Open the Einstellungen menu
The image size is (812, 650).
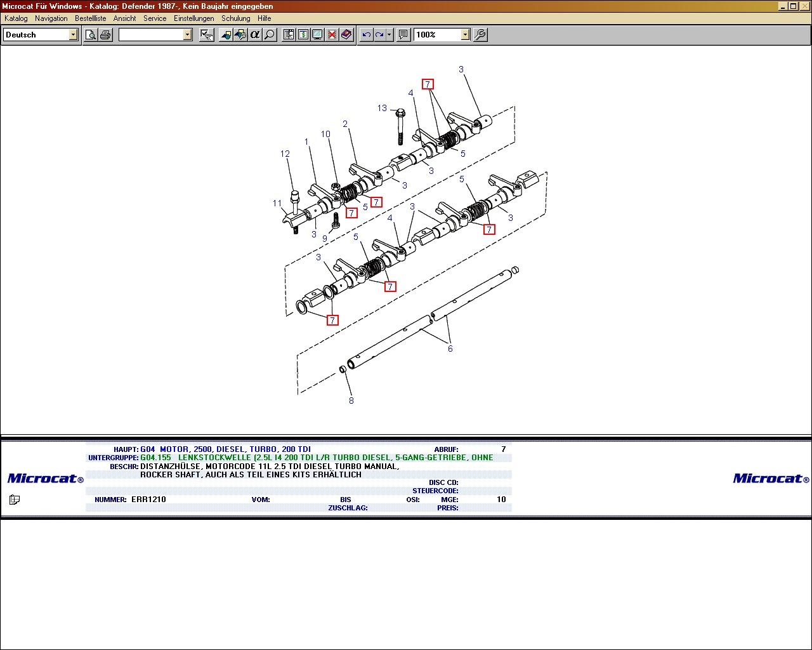pyautogui.click(x=194, y=18)
